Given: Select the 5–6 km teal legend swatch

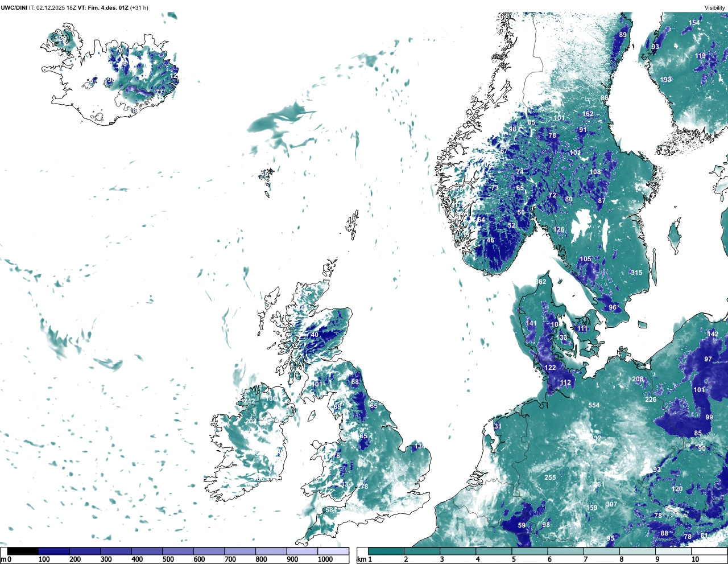Looking at the screenshot, I should point(530,551).
